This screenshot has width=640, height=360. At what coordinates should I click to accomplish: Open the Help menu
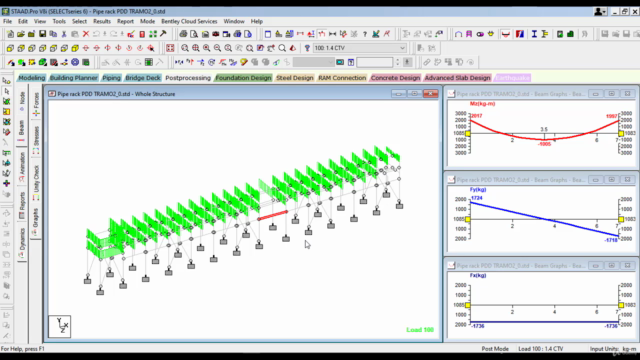256,21
